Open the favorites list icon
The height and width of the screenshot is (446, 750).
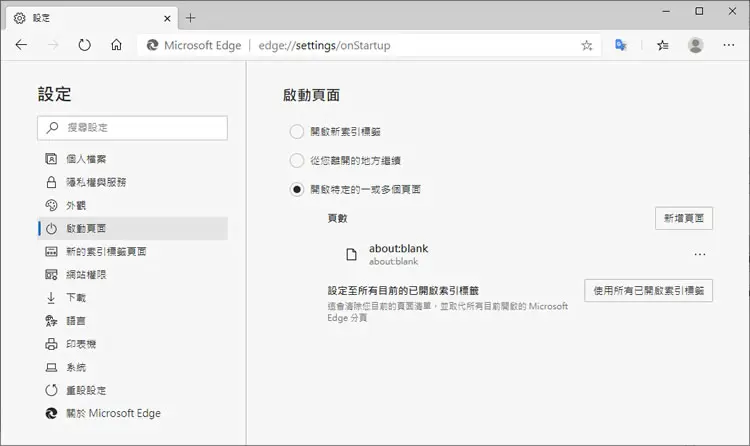click(x=662, y=45)
